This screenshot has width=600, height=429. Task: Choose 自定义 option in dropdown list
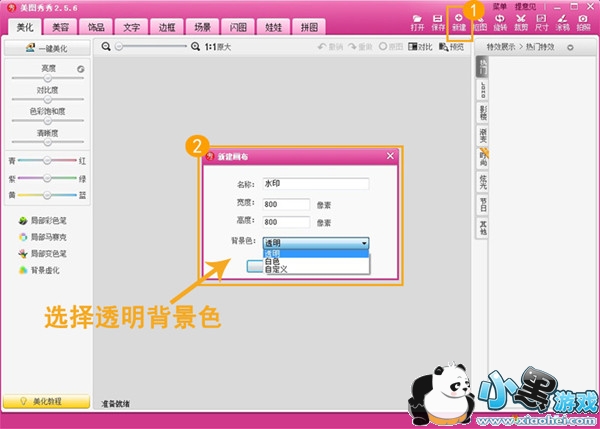coord(316,269)
